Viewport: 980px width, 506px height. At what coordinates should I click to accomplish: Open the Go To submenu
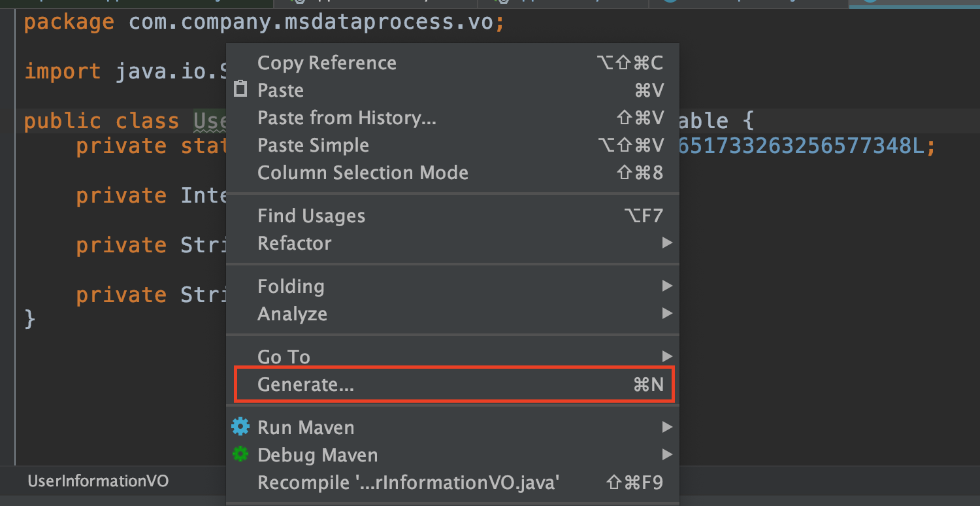coord(667,356)
